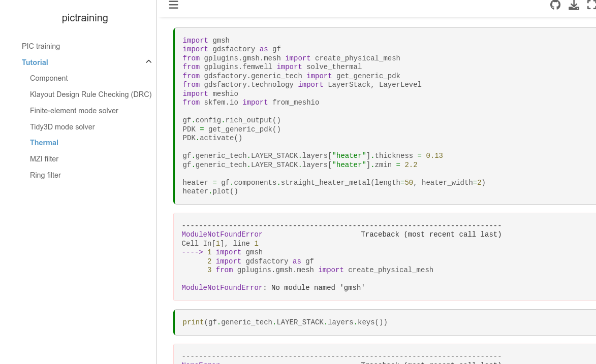Open the MZI filter tutorial
The height and width of the screenshot is (364, 596).
coord(44,159)
